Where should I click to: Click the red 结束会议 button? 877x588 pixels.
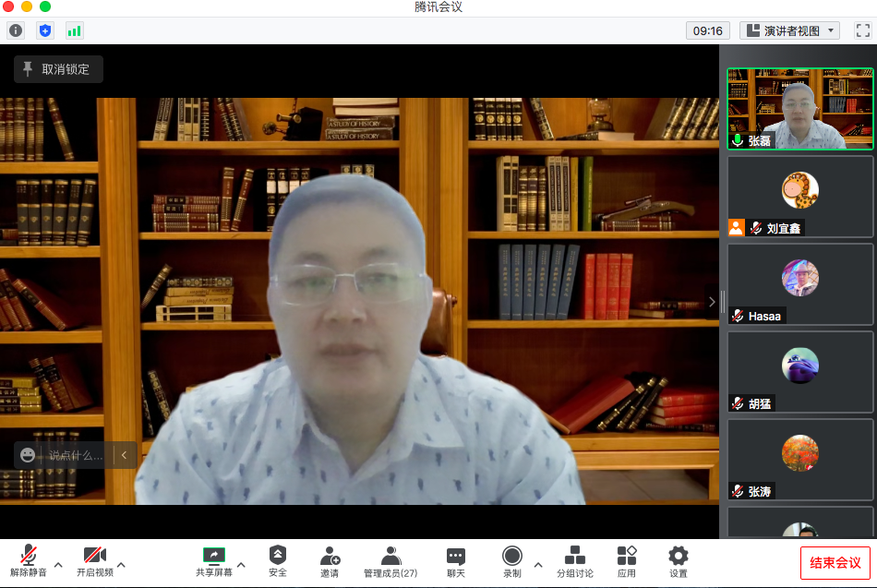[835, 562]
